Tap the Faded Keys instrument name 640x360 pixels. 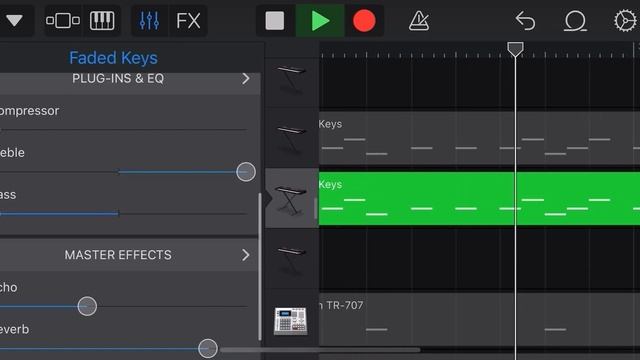coord(113,58)
